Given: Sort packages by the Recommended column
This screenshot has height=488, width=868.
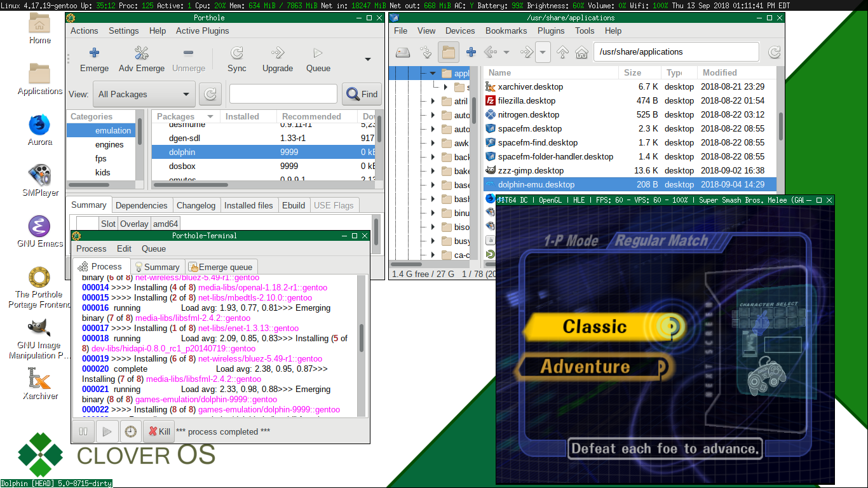Looking at the screenshot, I should tap(317, 116).
